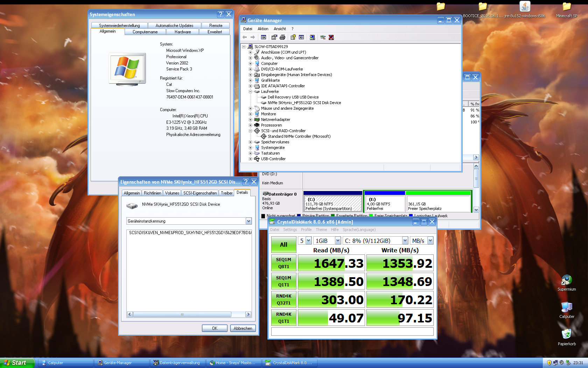This screenshot has width=588, height=368.
Task: Open the Aktion menu in Geräte-Manager
Action: 263,29
